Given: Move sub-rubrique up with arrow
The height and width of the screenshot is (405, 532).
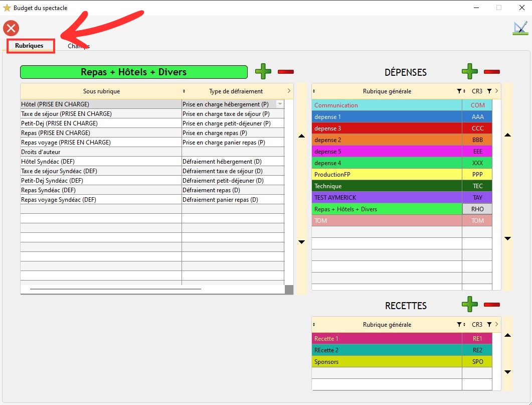Looking at the screenshot, I should point(301,137).
